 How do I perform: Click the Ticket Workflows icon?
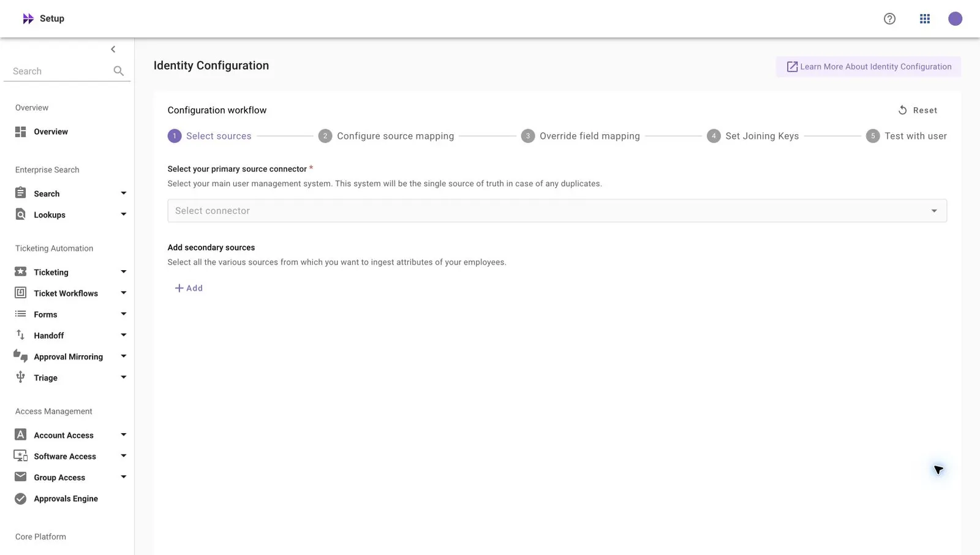21,293
